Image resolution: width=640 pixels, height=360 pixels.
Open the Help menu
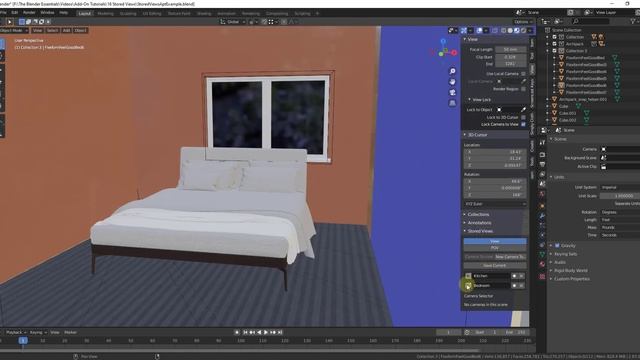click(63, 13)
